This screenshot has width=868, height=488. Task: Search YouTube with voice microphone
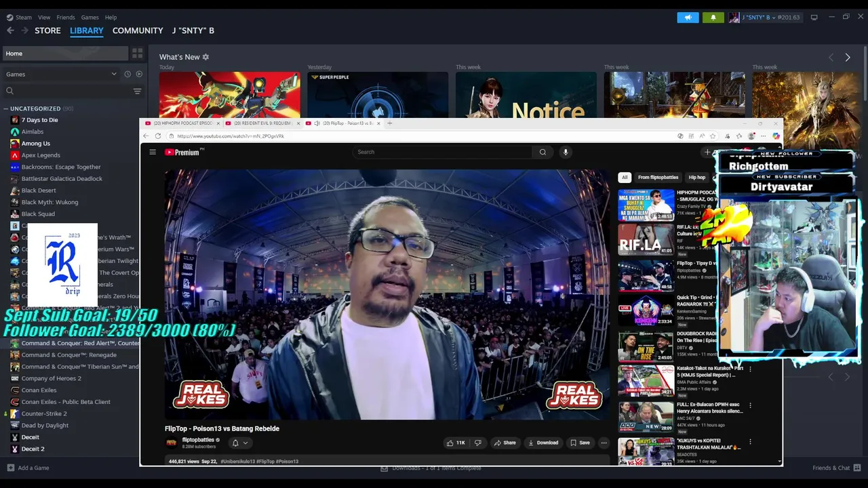point(566,152)
